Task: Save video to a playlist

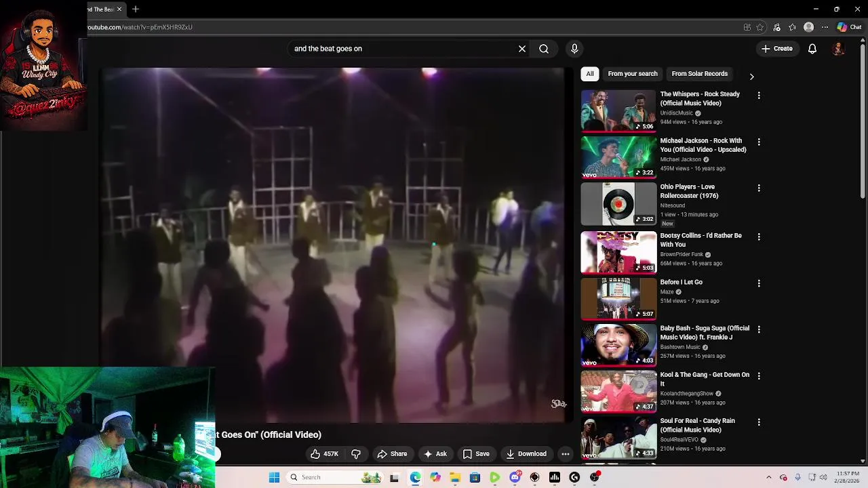Action: point(476,454)
